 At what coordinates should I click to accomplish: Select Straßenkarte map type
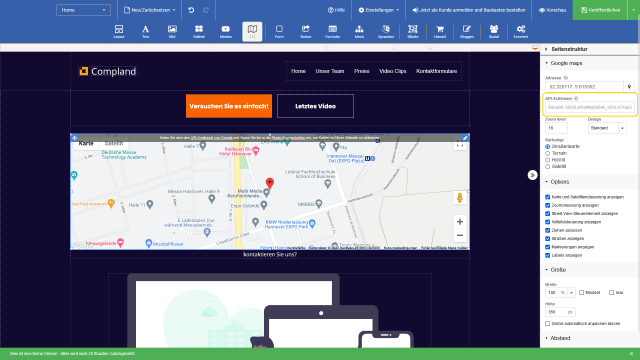(x=548, y=146)
